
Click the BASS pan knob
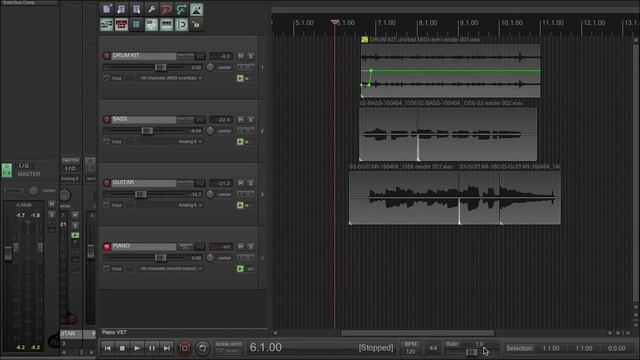pos(210,131)
